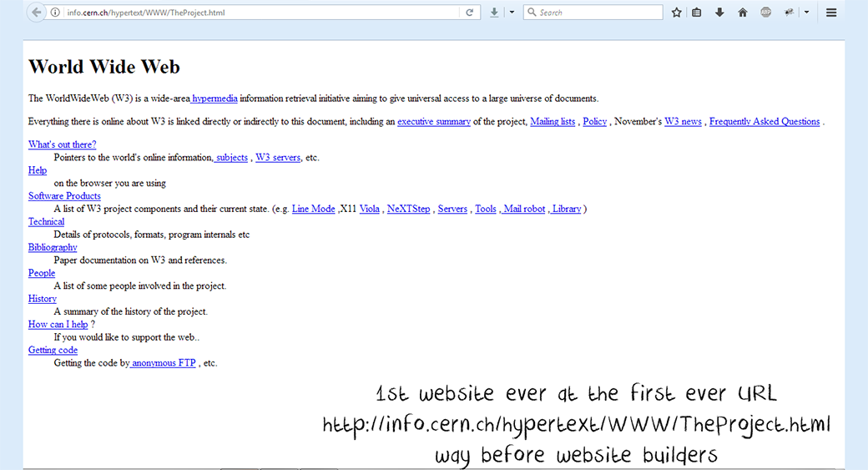Follow the "executive summary" link

(433, 122)
